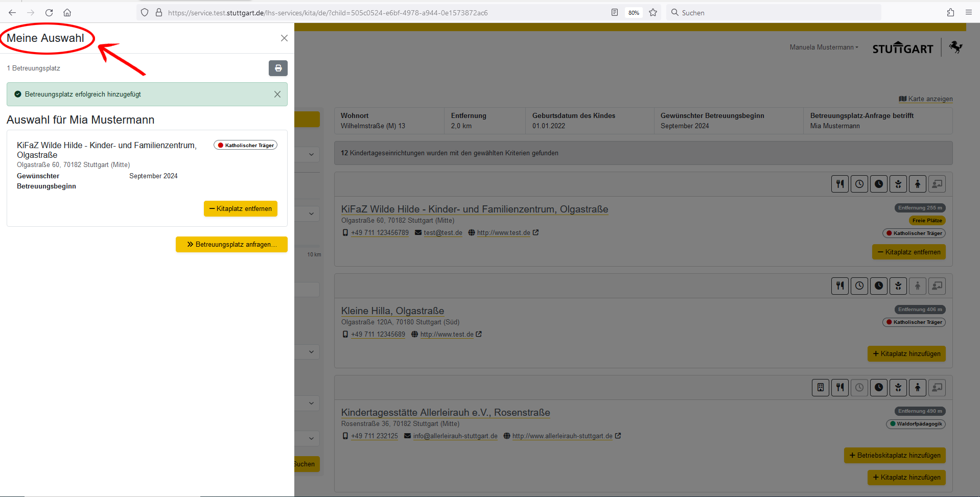Viewport: 980px width, 497px height.
Task: Print the selection with the printer icon
Action: click(x=278, y=68)
